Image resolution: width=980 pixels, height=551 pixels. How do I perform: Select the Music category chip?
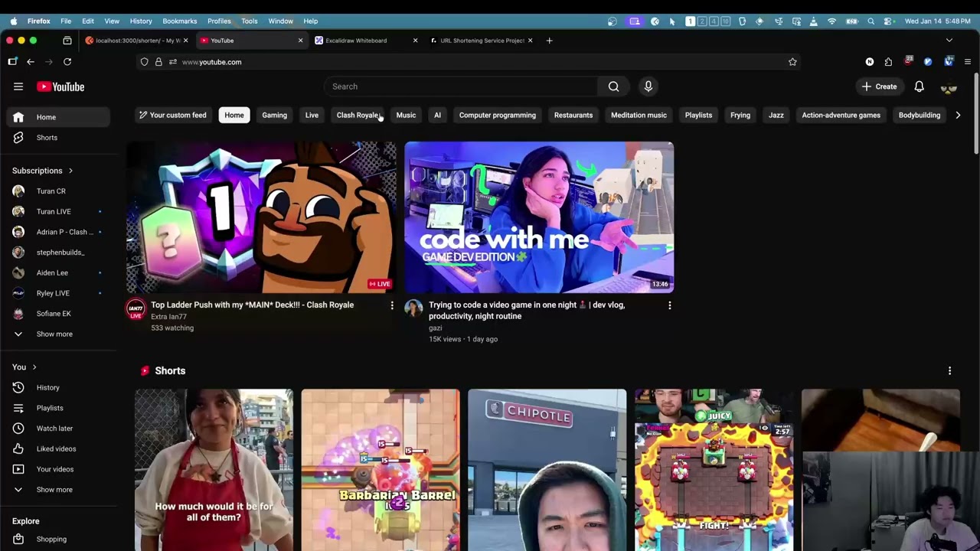click(406, 116)
